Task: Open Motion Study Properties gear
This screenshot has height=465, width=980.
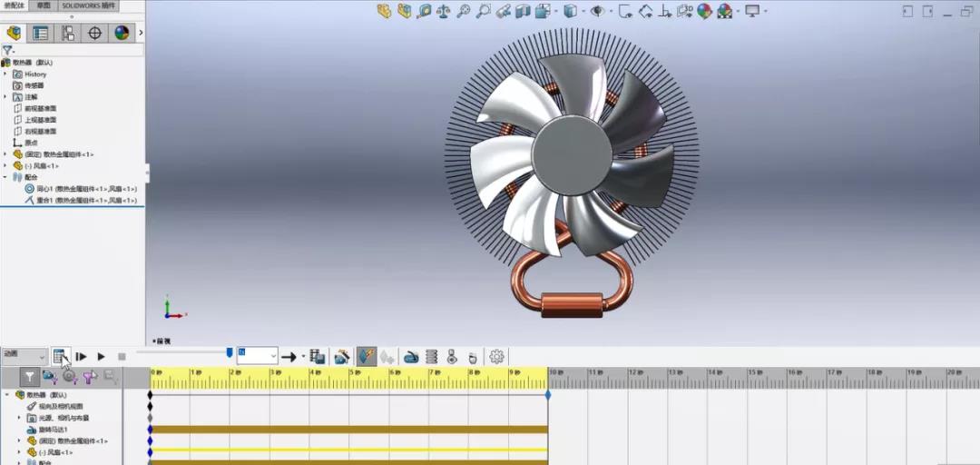Action: 496,357
